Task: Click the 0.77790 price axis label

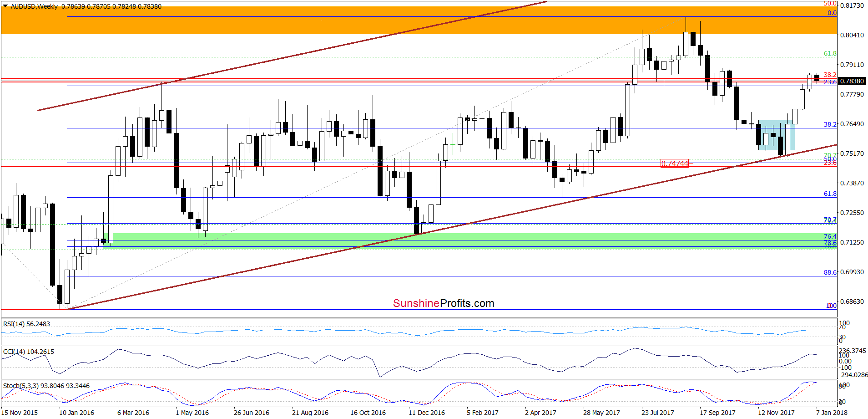Action: coord(852,94)
